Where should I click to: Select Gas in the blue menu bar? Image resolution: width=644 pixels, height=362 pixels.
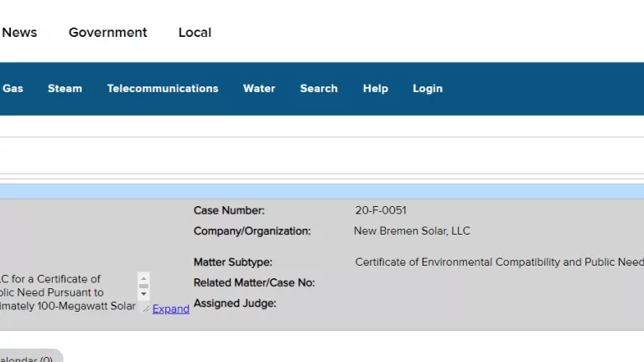coord(13,89)
